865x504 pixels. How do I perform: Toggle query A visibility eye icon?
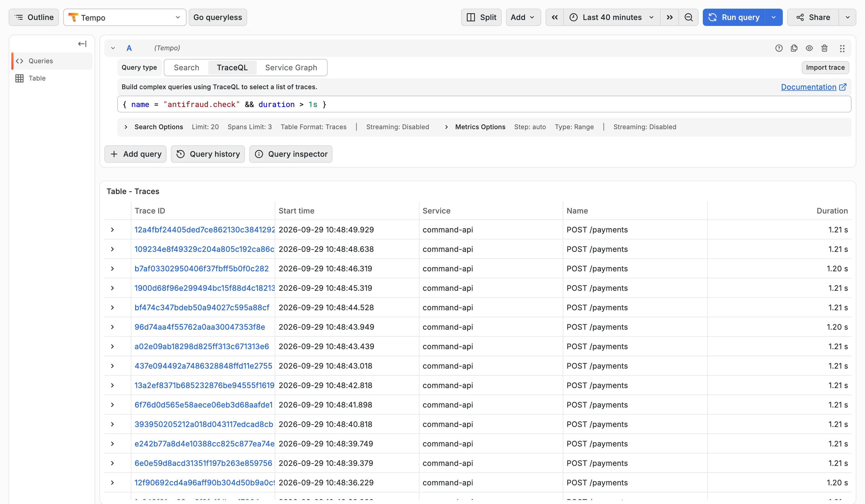click(x=809, y=48)
